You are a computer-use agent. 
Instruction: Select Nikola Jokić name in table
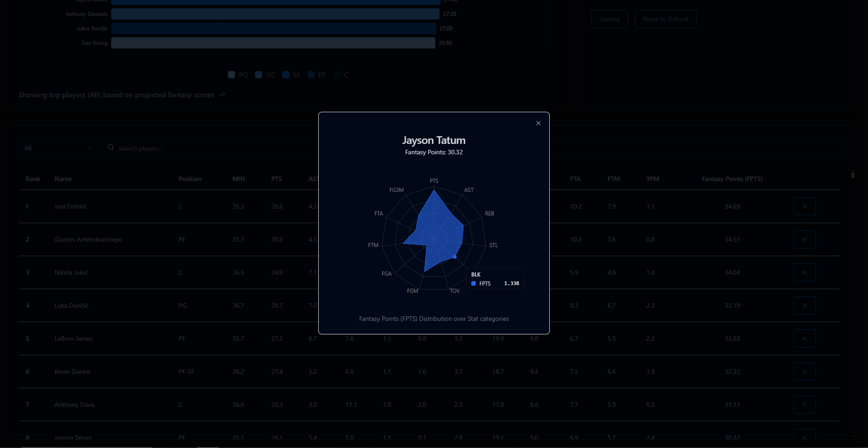[x=71, y=272]
